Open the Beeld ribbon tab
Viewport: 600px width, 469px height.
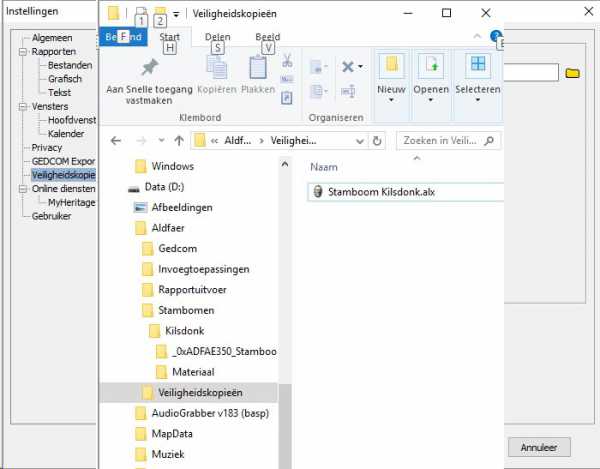tap(267, 37)
